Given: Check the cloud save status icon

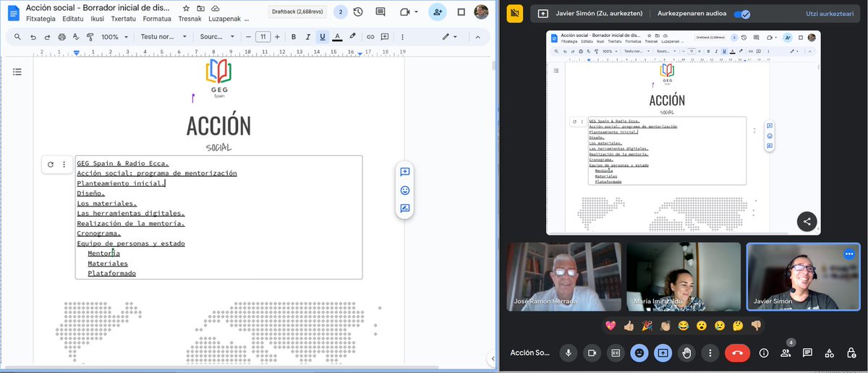Looking at the screenshot, I should [215, 7].
